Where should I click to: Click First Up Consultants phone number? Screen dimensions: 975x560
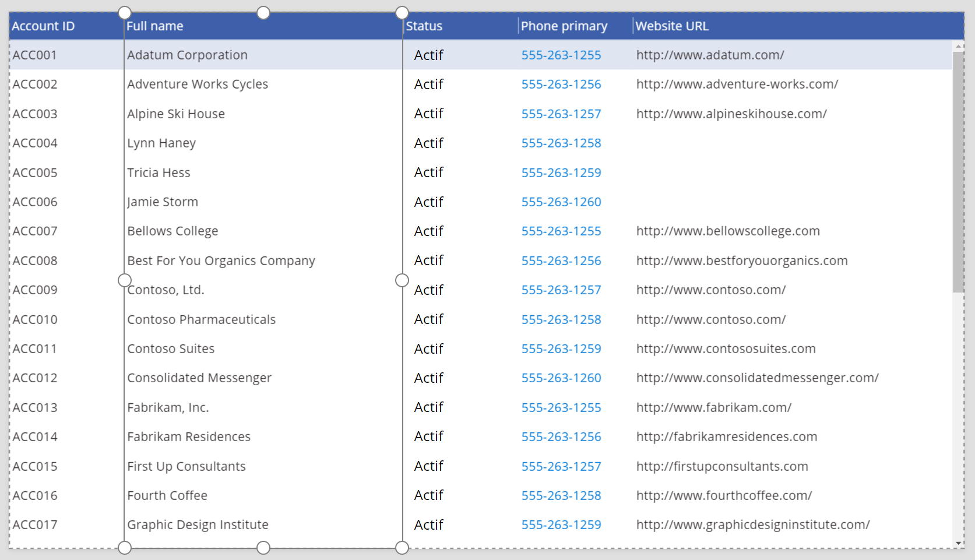(561, 467)
